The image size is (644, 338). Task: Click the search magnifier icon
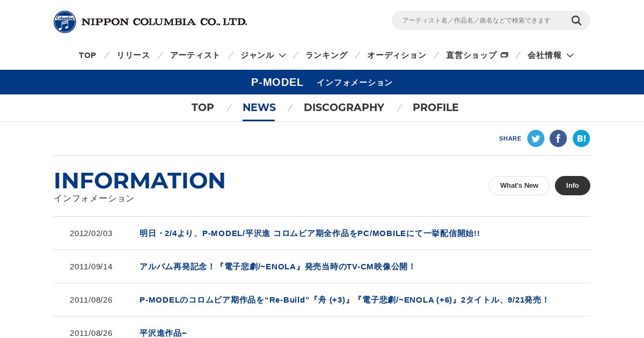click(576, 20)
